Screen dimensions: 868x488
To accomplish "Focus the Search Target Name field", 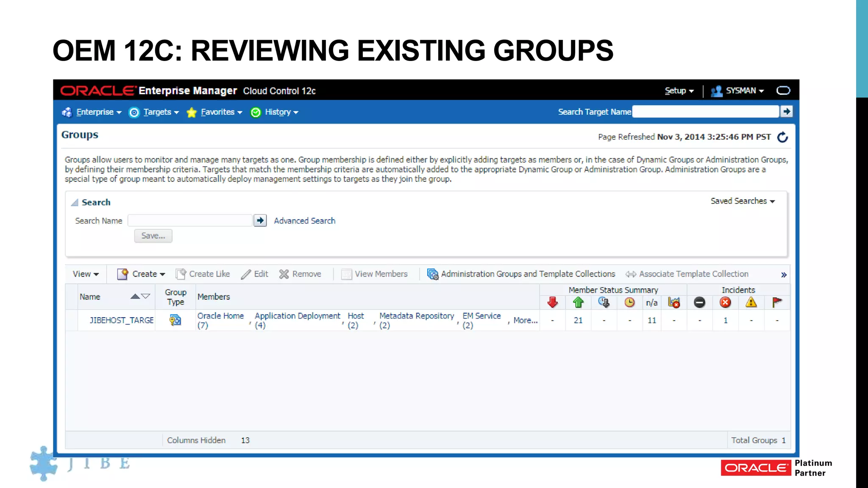I will coord(705,112).
